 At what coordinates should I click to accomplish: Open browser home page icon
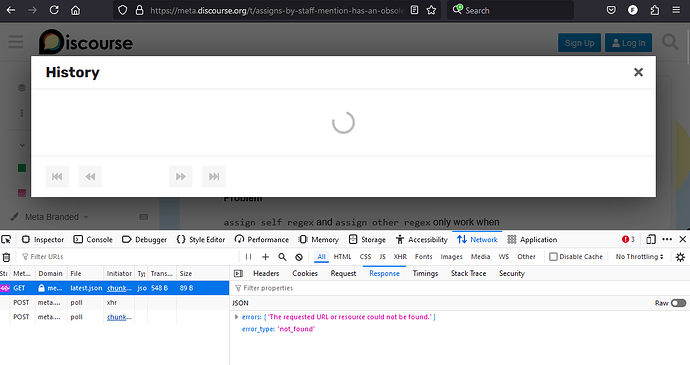76,10
